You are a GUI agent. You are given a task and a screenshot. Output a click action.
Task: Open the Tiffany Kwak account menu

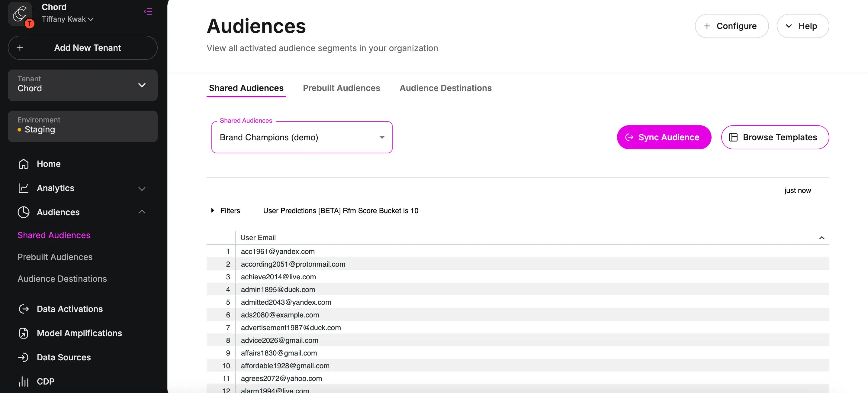pyautogui.click(x=67, y=19)
